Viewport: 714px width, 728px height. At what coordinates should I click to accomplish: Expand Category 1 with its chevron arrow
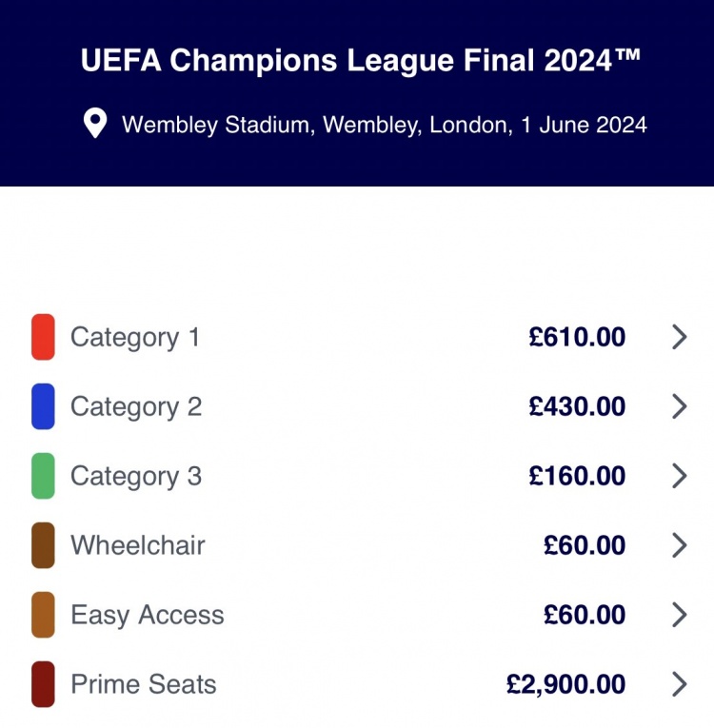tap(679, 337)
